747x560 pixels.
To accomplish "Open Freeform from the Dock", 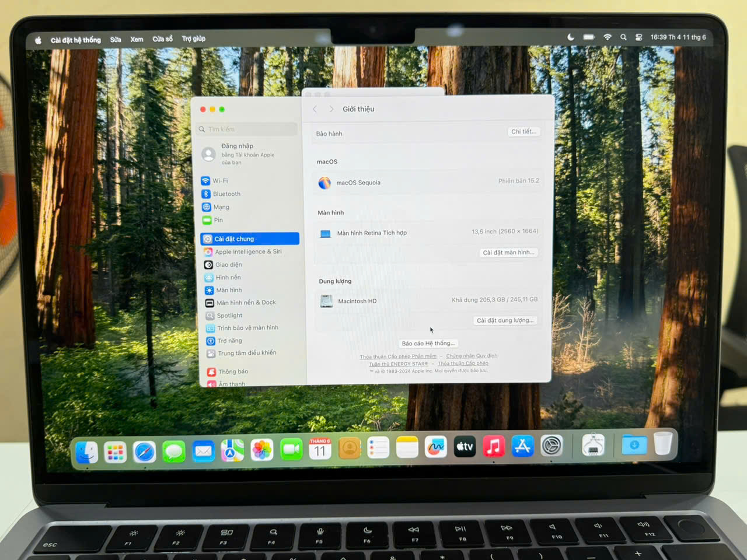I will pyautogui.click(x=436, y=447).
